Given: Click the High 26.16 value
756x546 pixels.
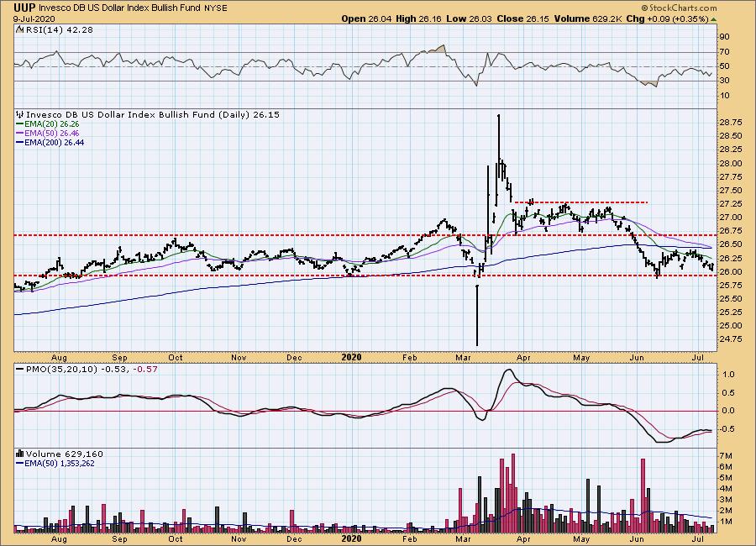Looking at the screenshot, I should pos(418,18).
